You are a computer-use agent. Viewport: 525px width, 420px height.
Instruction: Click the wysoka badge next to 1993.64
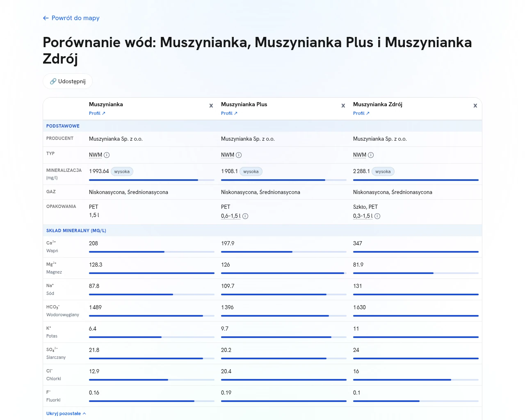click(x=122, y=171)
